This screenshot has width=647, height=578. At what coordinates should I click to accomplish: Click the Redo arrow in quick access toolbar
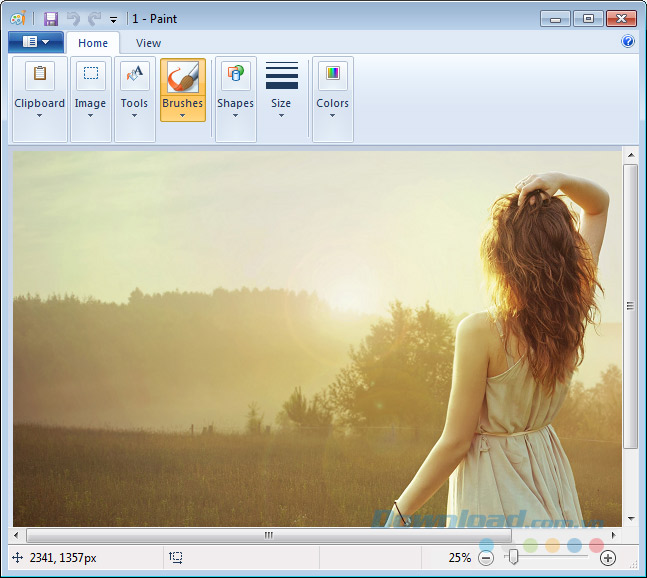(94, 18)
